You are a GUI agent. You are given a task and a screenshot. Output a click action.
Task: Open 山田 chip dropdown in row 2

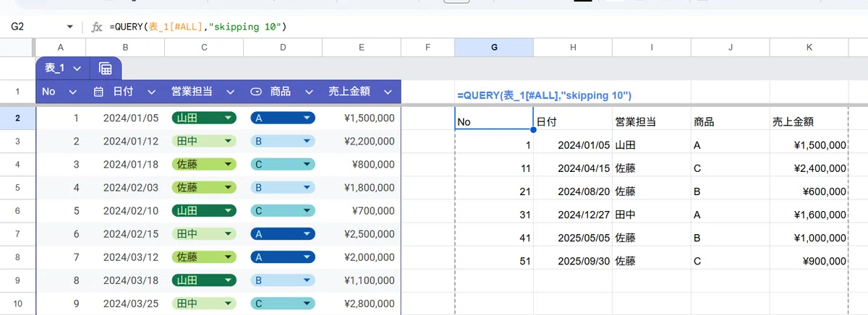[229, 118]
